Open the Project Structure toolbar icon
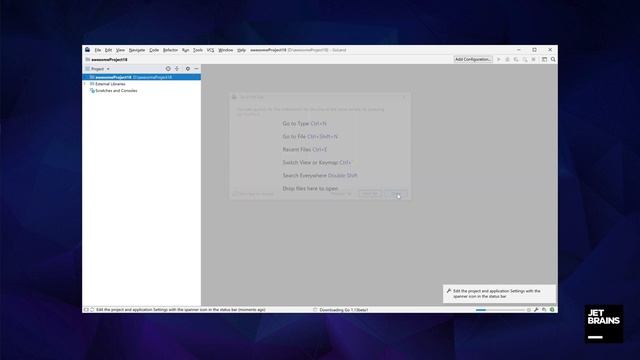This screenshot has height=360, width=640. coord(544,60)
